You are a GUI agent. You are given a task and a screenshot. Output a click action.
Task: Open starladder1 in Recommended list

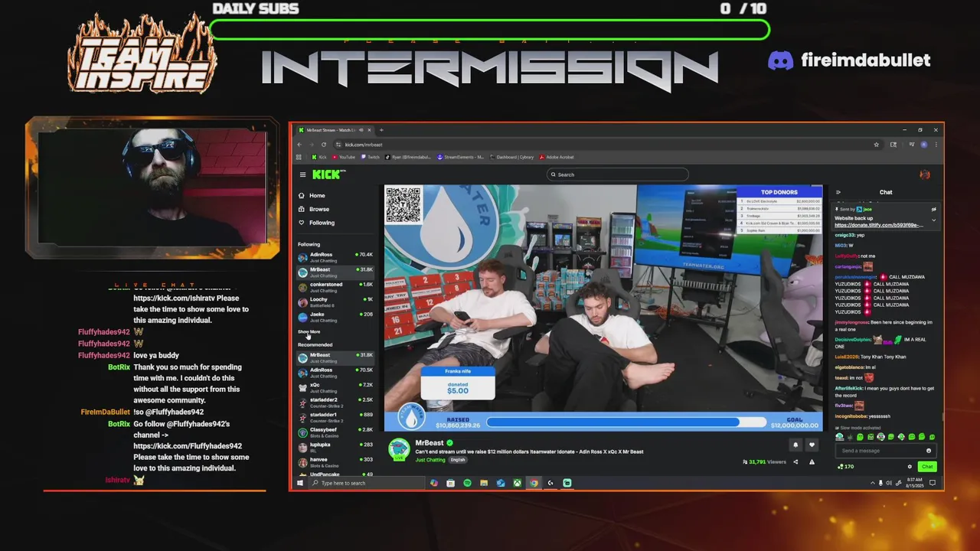(335, 417)
